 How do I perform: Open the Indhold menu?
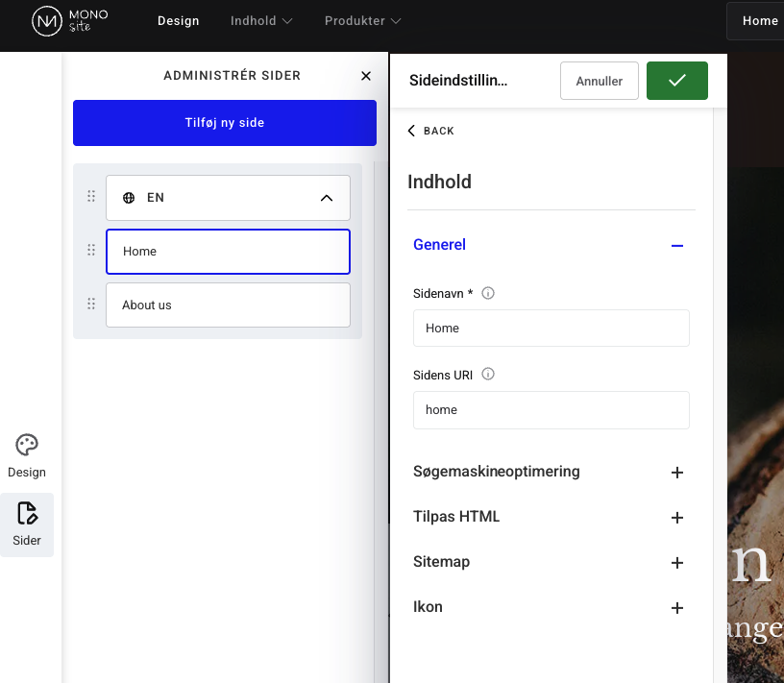261,21
